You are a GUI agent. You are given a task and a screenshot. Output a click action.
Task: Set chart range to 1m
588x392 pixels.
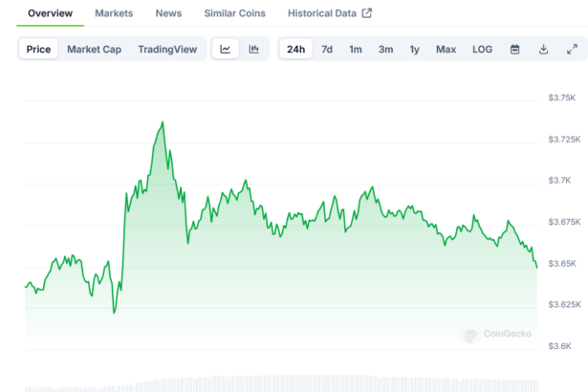(355, 49)
